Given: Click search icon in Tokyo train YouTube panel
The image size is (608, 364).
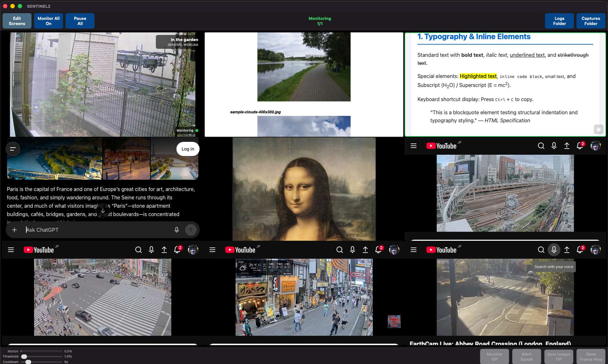Looking at the screenshot, I should (541, 146).
